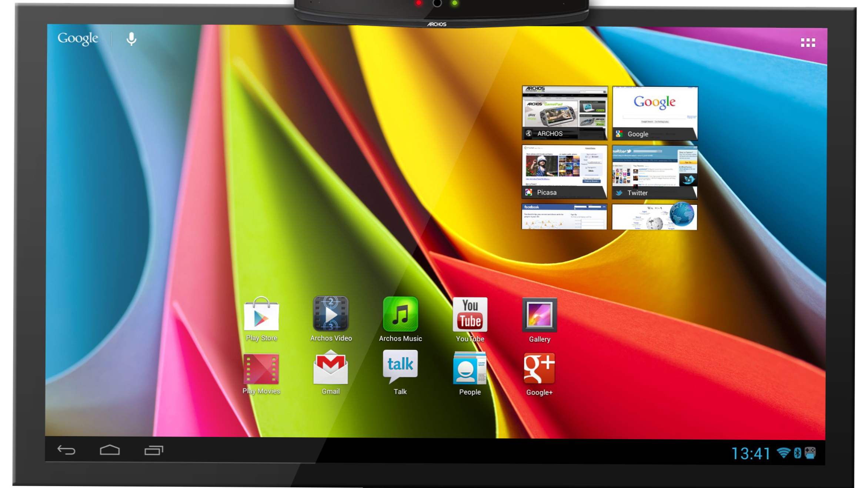Tap the Wi-Fi status icon
This screenshot has width=868, height=488.
[784, 453]
